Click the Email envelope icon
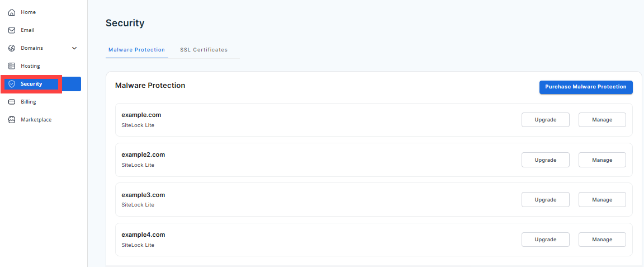The image size is (644, 267). click(x=12, y=30)
